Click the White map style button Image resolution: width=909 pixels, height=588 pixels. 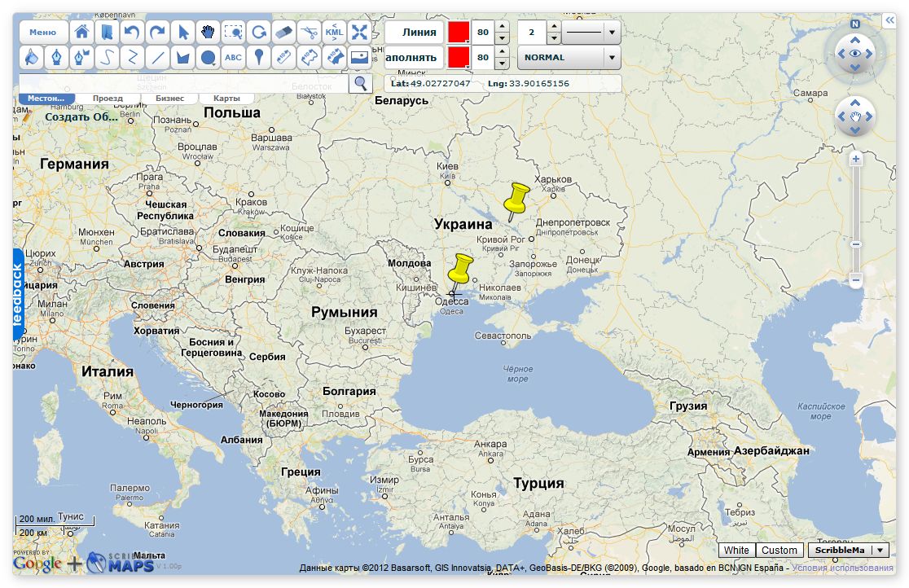tap(736, 551)
